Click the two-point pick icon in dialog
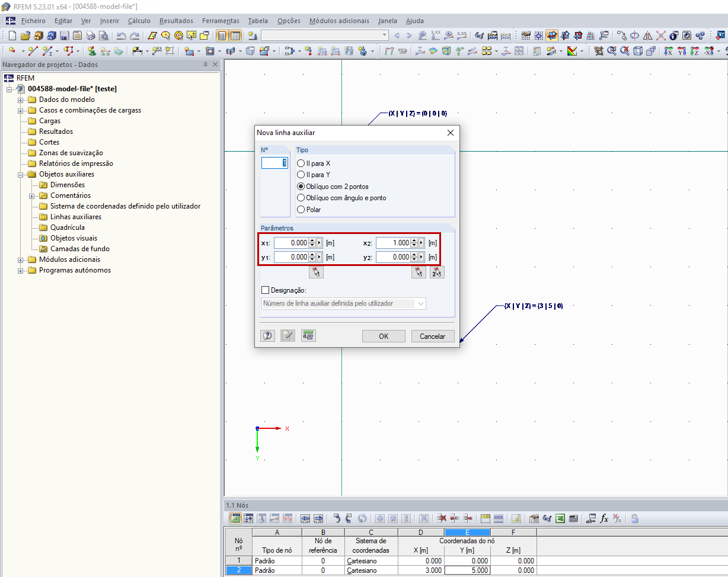This screenshot has width=728, height=577. (x=437, y=272)
